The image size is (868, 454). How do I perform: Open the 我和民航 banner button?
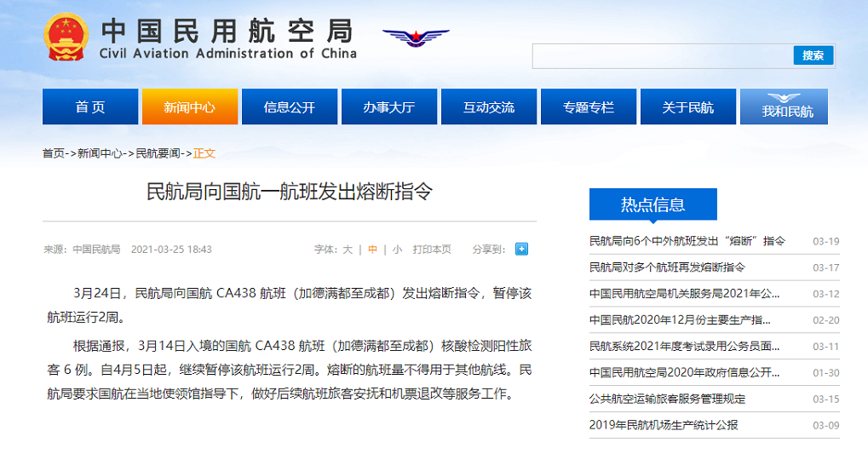point(784,106)
